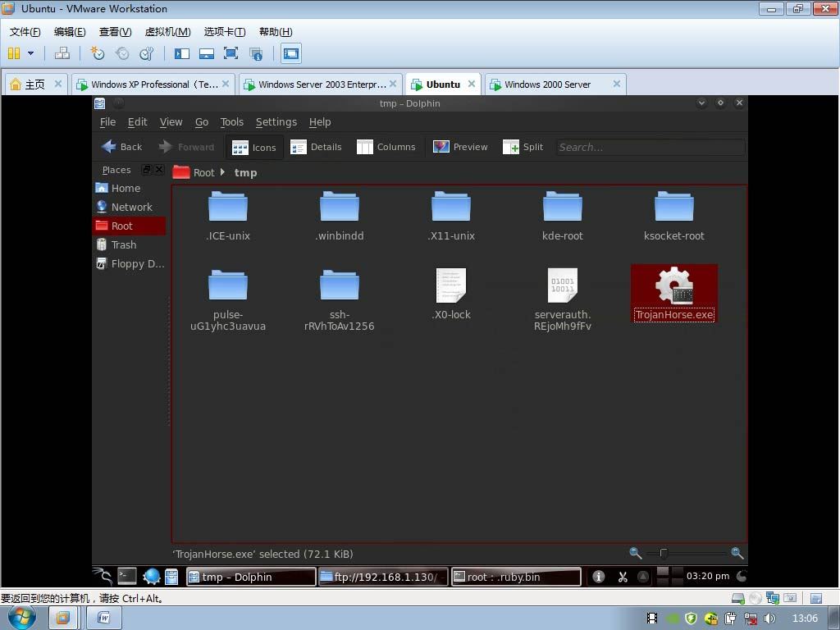This screenshot has height=630, width=840.
Task: Enter VMware full screen mode icon
Action: (x=231, y=54)
